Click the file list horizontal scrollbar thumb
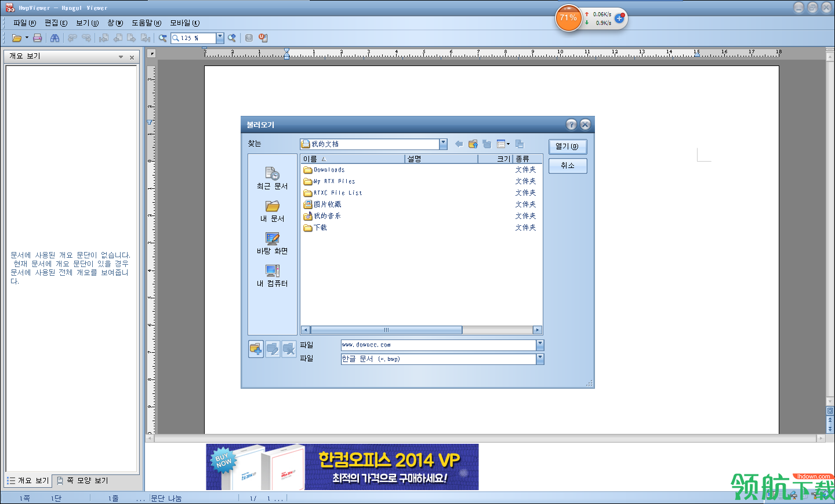Image resolution: width=835 pixels, height=504 pixels. (386, 330)
